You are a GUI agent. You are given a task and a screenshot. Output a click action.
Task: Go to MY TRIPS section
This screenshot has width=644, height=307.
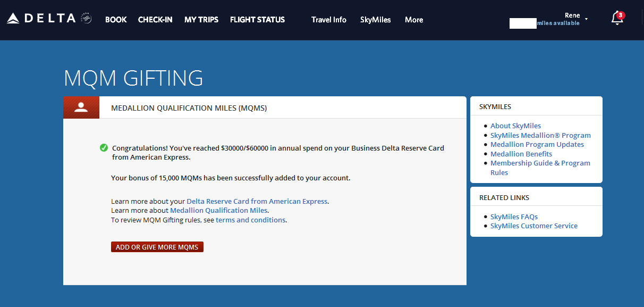201,19
